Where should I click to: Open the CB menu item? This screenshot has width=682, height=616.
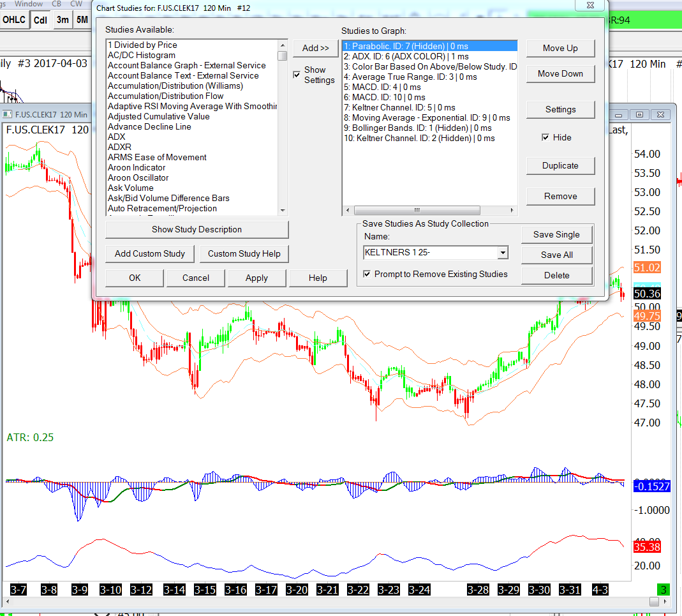pyautogui.click(x=57, y=4)
